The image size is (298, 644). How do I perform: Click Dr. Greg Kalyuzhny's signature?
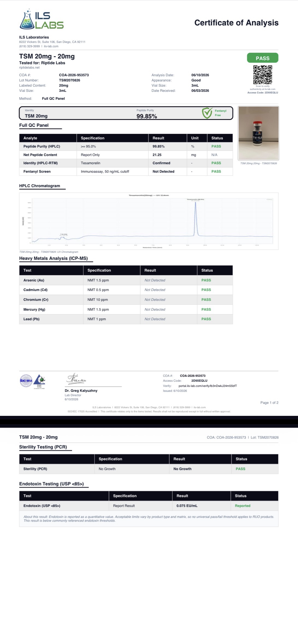[x=76, y=379]
